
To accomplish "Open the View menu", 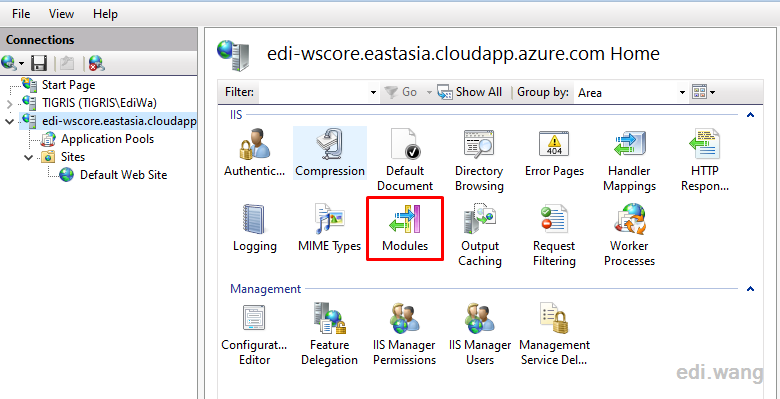I will click(x=61, y=14).
